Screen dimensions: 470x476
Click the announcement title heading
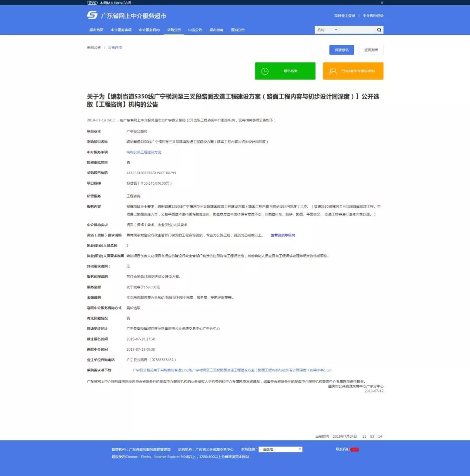[x=233, y=101]
